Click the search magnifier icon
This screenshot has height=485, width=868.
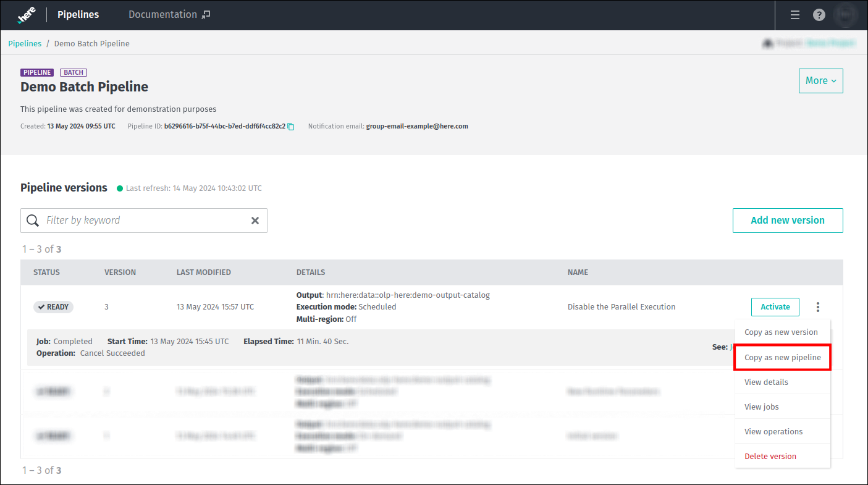[32, 220]
